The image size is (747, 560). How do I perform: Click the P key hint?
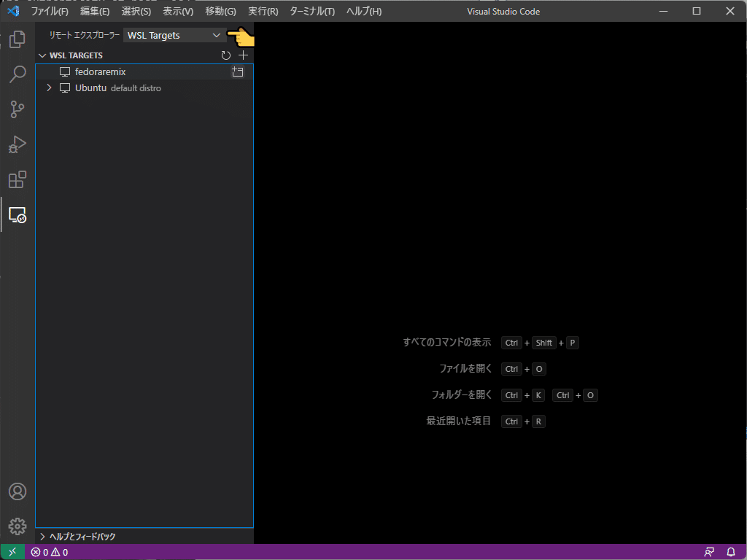(x=572, y=343)
